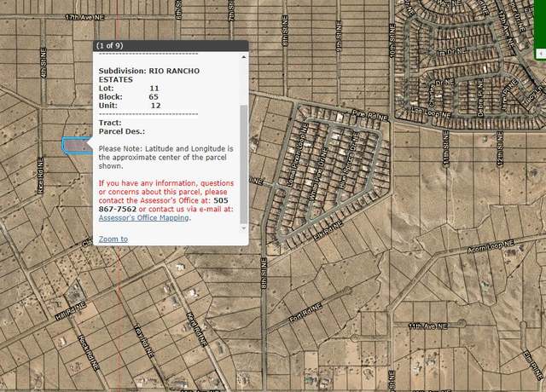546x392 pixels.
Task: Click the 'Lot: 11' row
Action: point(129,89)
